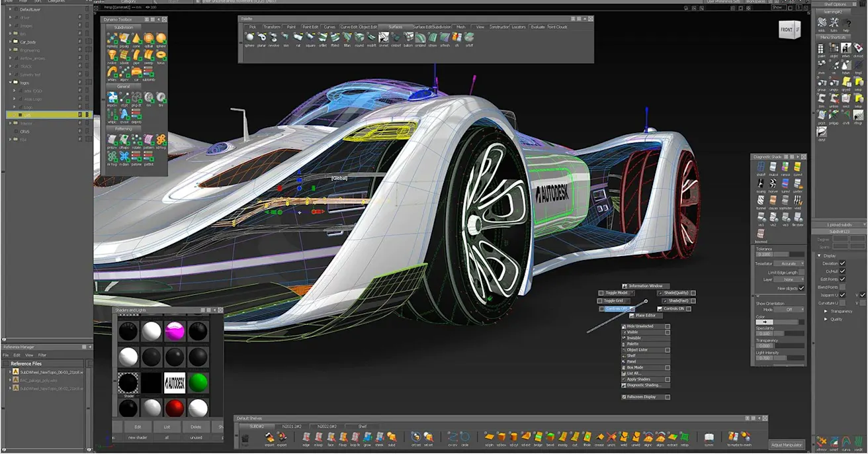This screenshot has width=868, height=454.
Task: Expand the Transparency section
Action: point(826,311)
